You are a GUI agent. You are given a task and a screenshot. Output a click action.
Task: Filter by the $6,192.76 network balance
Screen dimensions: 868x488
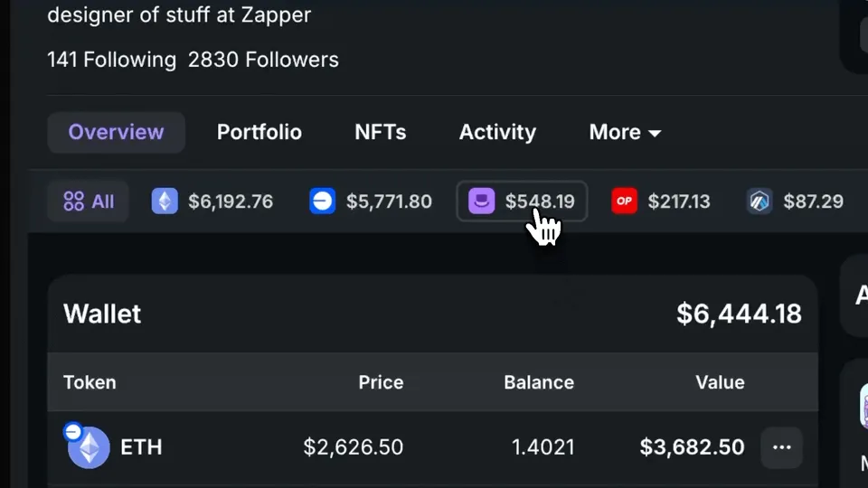pos(230,201)
